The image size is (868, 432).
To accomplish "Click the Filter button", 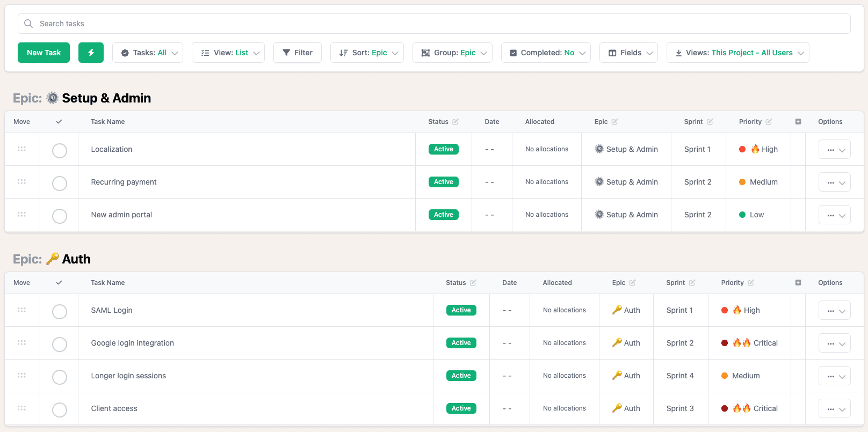I will (x=298, y=53).
